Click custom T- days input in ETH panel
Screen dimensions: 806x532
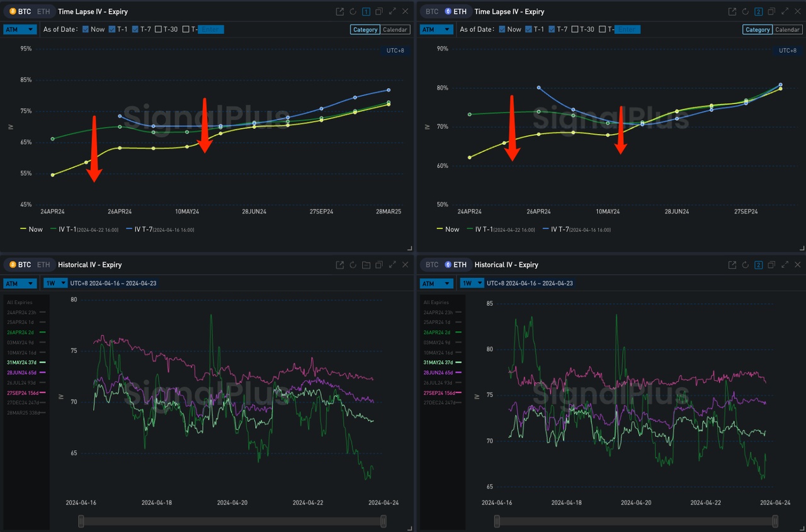[627, 30]
